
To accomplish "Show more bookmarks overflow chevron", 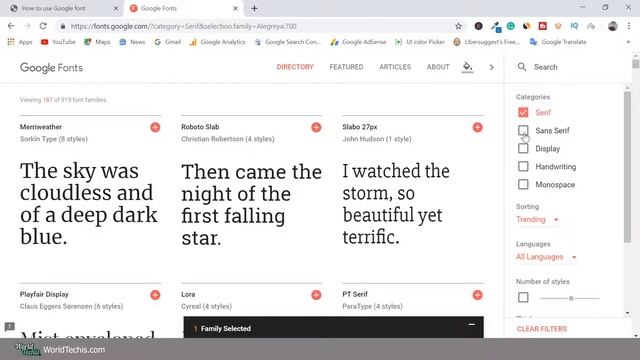I will point(628,42).
